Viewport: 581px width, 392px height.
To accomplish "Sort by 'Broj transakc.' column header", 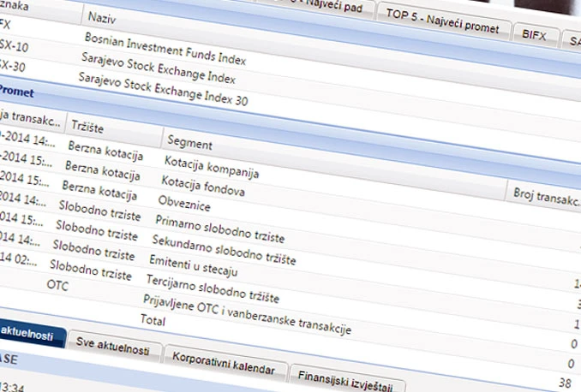I will pos(546,197).
